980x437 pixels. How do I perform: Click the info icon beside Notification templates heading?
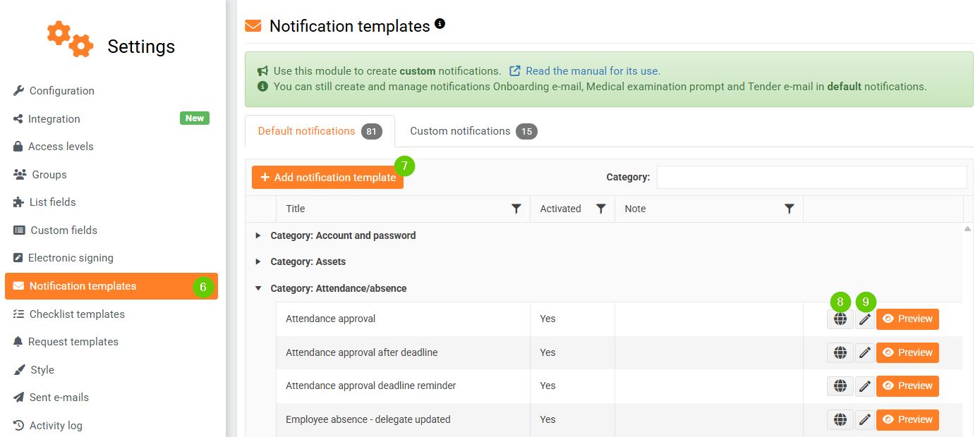440,24
